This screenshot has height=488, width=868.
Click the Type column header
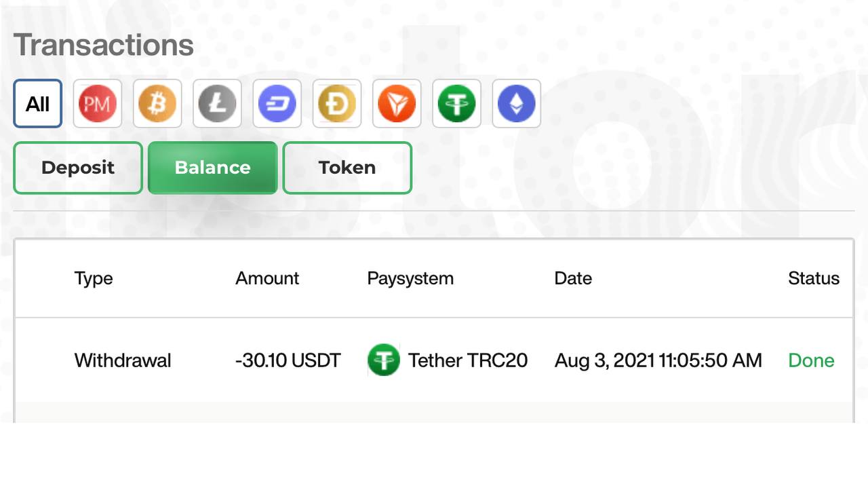[94, 278]
